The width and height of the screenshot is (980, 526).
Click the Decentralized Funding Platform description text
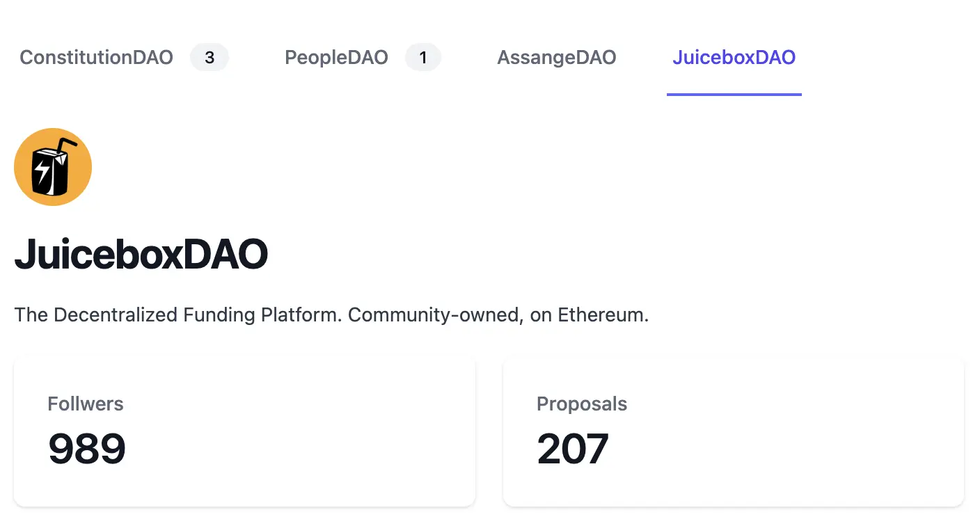click(178, 315)
